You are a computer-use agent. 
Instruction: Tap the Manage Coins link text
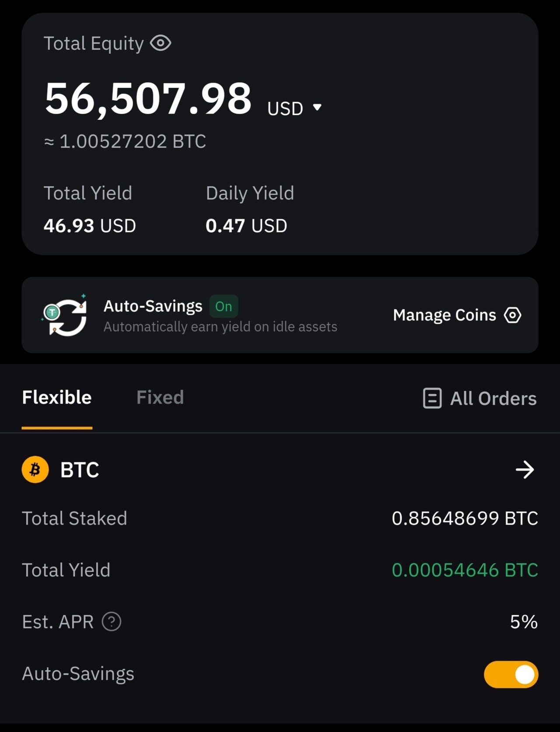[x=444, y=315]
